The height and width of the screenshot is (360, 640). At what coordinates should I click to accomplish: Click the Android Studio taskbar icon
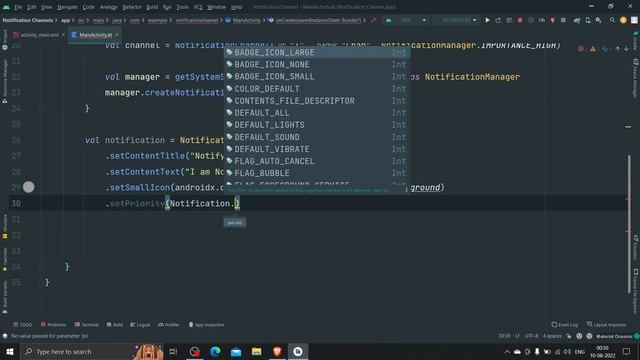click(x=298, y=351)
